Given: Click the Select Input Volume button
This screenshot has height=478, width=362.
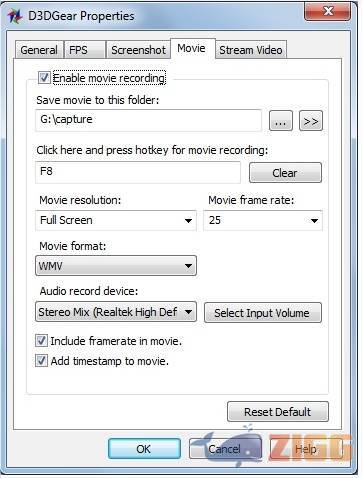Looking at the screenshot, I should (263, 313).
